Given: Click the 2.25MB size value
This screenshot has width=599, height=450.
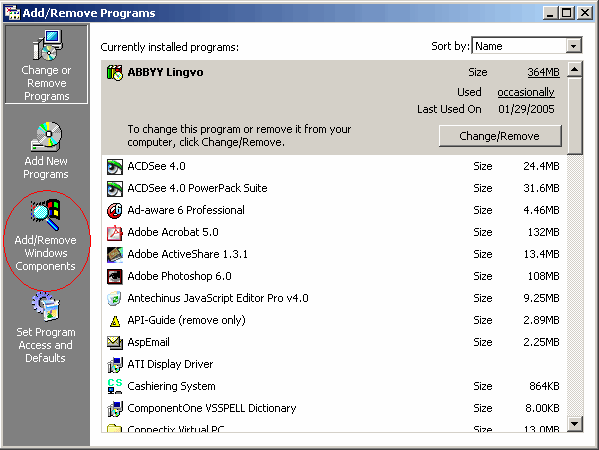Looking at the screenshot, I should [x=541, y=342].
